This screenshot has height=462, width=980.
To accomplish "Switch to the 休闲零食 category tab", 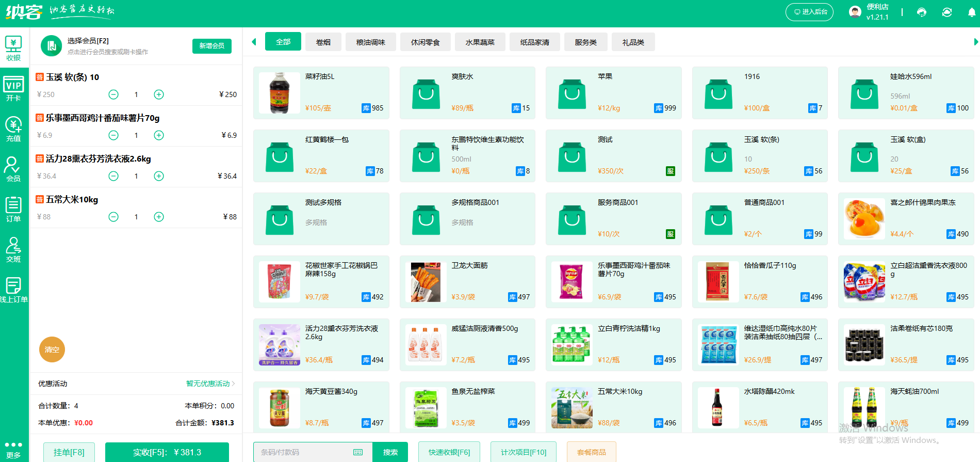I will 425,42.
